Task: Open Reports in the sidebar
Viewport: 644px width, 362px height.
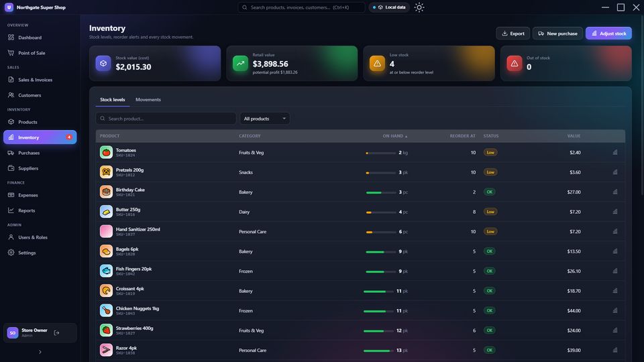Action: coord(40,210)
